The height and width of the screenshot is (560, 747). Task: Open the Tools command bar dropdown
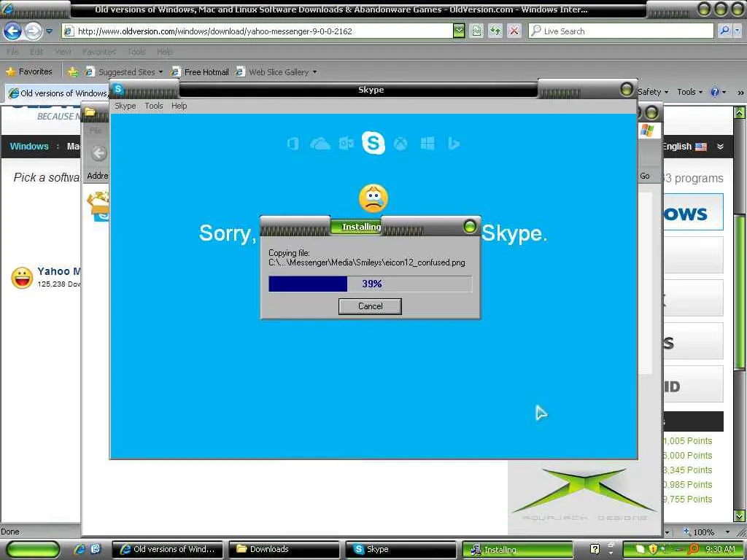(689, 92)
